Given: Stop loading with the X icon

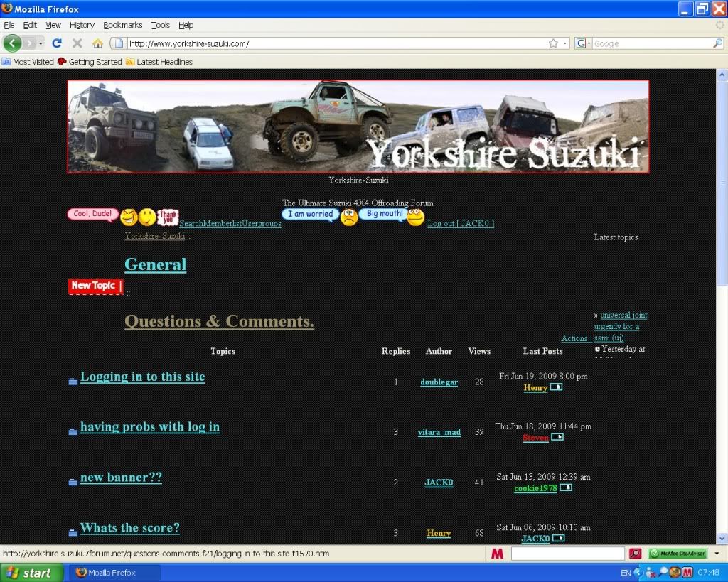Looking at the screenshot, I should (x=77, y=43).
